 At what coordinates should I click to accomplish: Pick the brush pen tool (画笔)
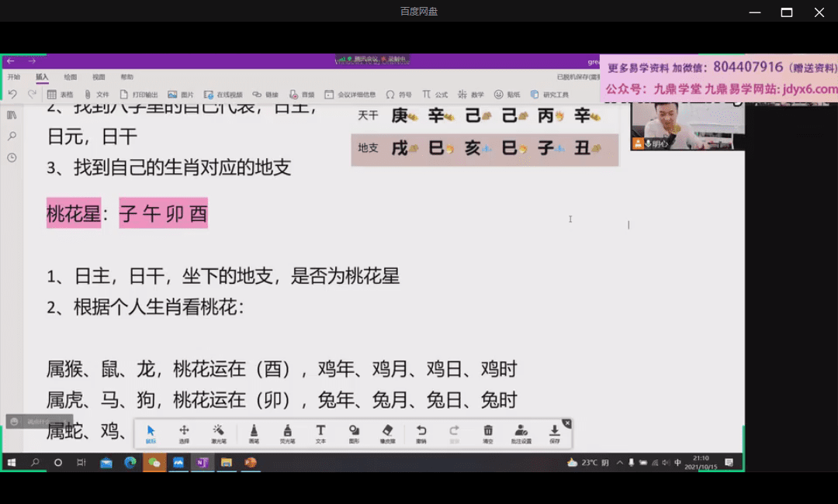pos(254,433)
